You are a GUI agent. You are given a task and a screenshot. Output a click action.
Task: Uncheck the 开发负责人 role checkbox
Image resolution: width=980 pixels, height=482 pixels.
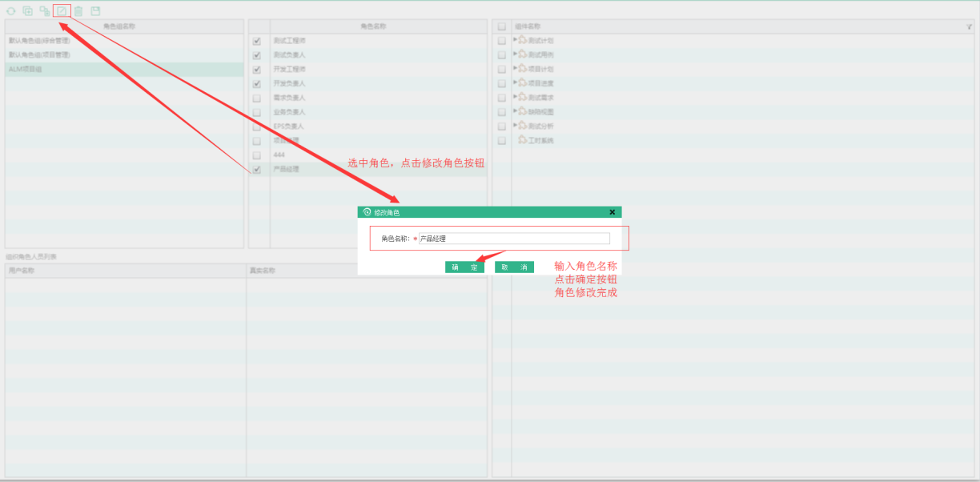click(257, 83)
